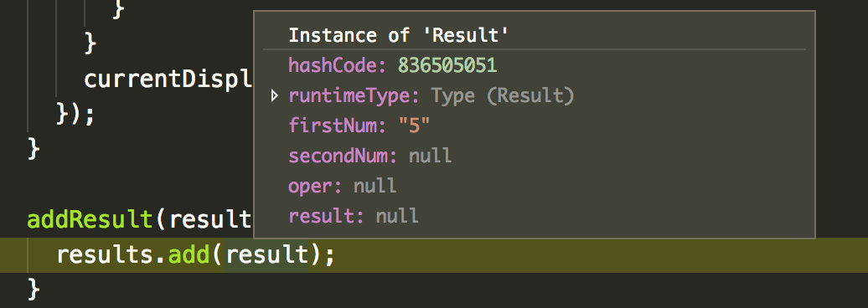Expand the runtimeType disclosure triangle
The image size is (868, 308).
(x=275, y=97)
